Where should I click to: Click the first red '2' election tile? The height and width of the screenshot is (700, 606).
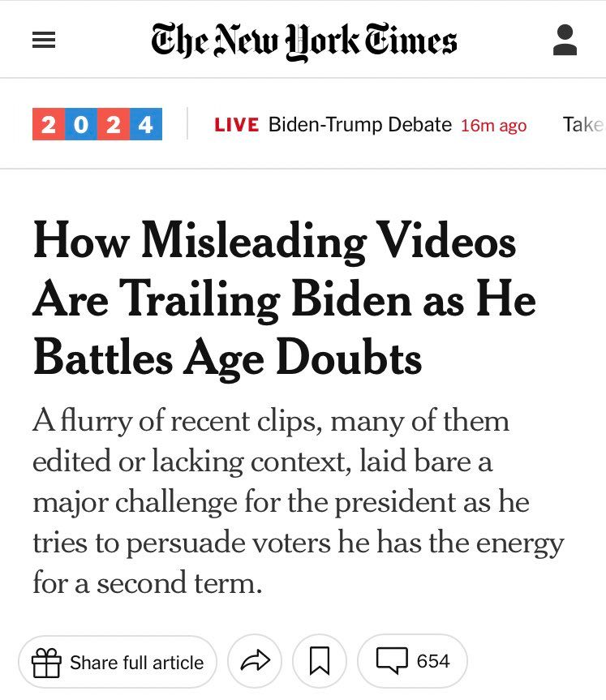point(49,125)
